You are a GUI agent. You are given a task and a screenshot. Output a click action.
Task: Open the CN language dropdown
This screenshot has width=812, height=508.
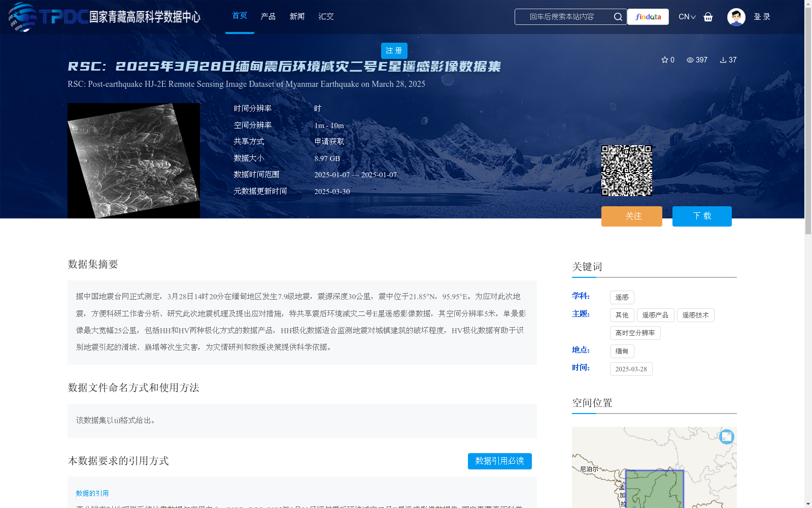(x=687, y=17)
